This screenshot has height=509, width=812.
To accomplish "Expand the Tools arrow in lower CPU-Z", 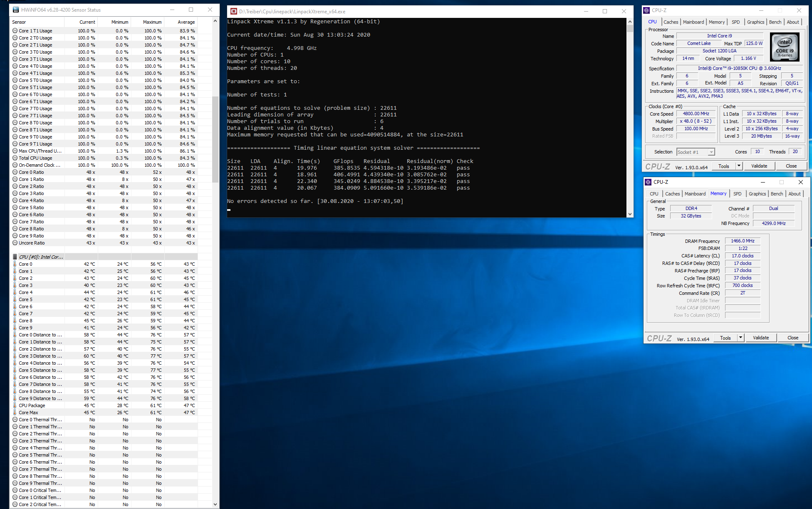I will pos(740,338).
